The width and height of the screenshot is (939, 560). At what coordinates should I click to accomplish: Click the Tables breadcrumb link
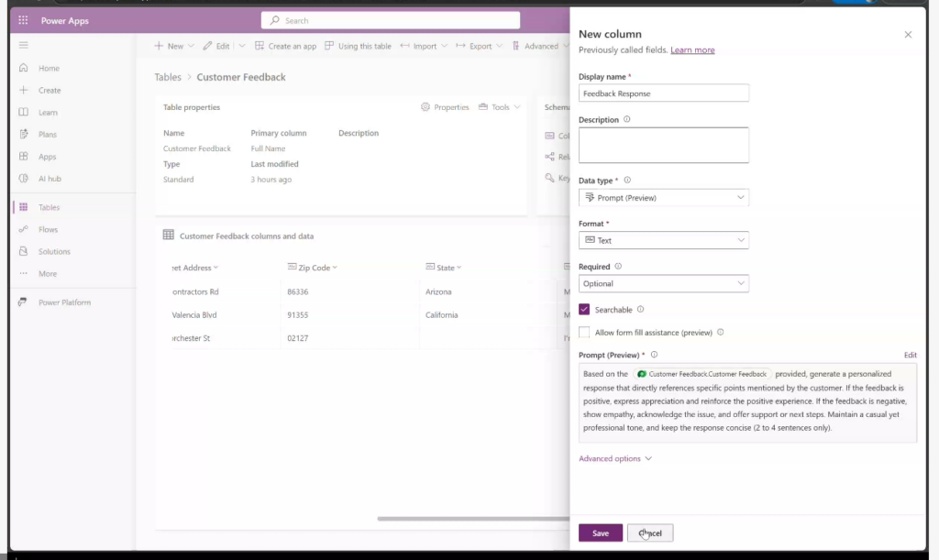pyautogui.click(x=168, y=77)
